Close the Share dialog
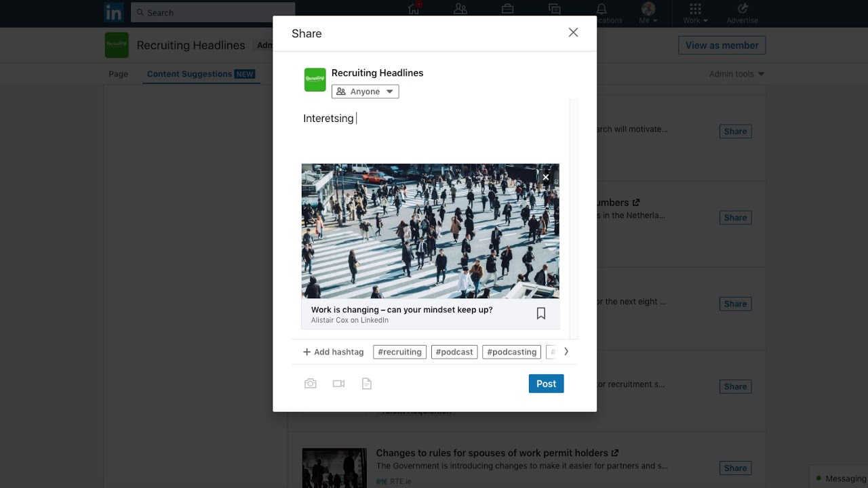Image resolution: width=868 pixels, height=488 pixels. pos(573,33)
